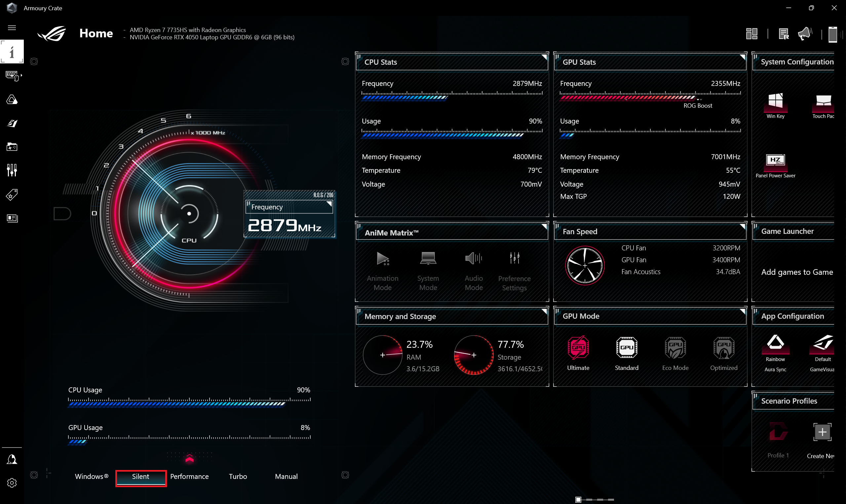
Task: Toggle the Touch Pad setting
Action: tap(823, 105)
